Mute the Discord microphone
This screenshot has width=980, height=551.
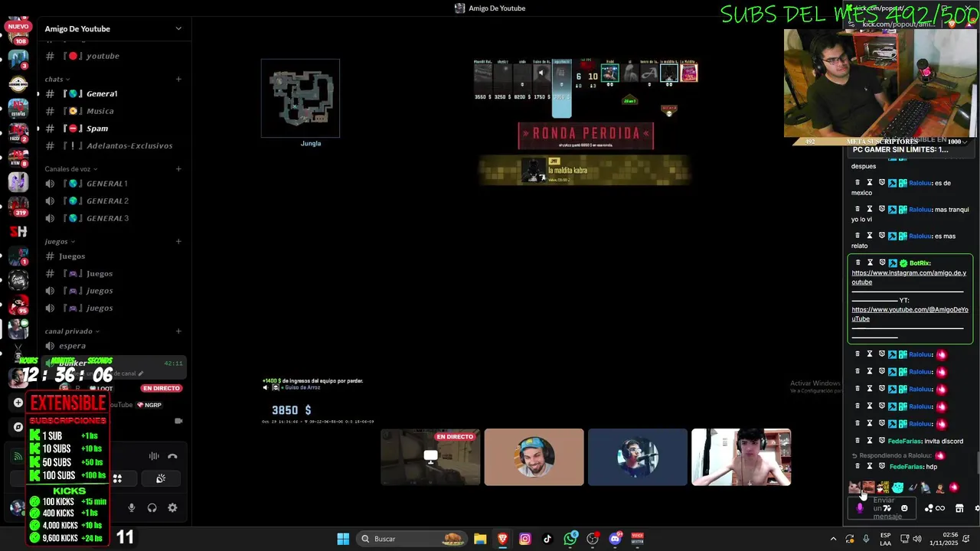pyautogui.click(x=132, y=507)
